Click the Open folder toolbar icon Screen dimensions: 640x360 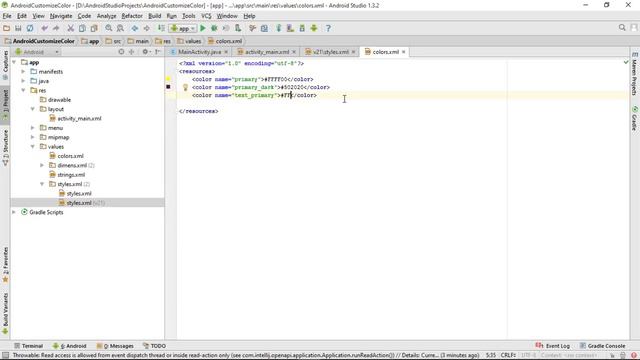click(x=7, y=28)
